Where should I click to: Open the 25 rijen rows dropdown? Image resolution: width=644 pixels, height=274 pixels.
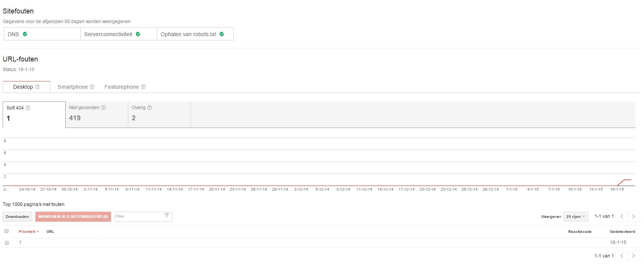(x=575, y=217)
